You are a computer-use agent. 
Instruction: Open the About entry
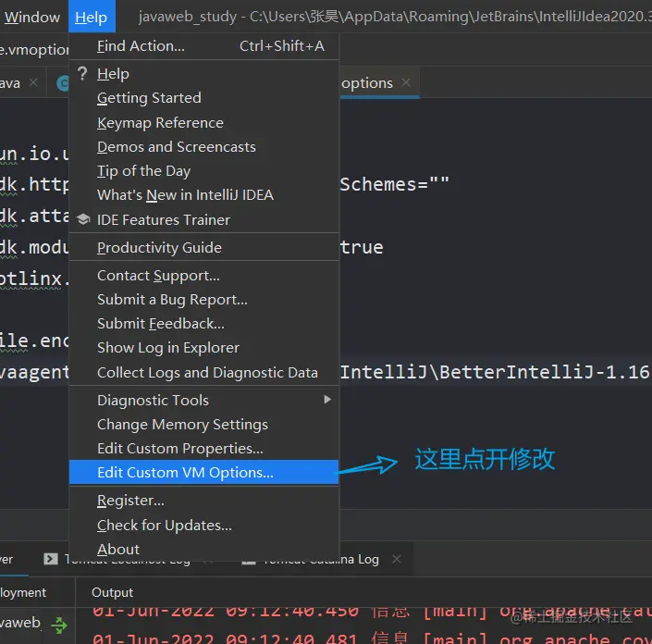click(x=203, y=549)
